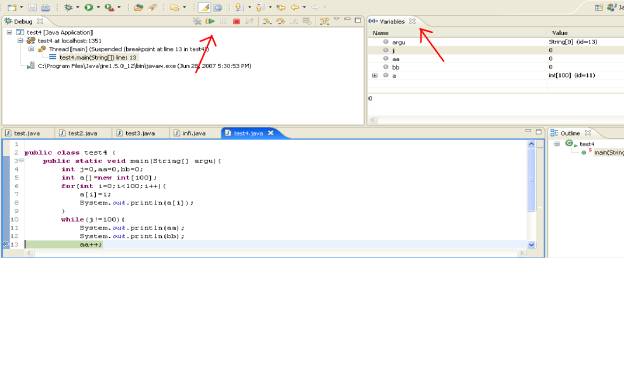Select the Outline view tab

570,133
